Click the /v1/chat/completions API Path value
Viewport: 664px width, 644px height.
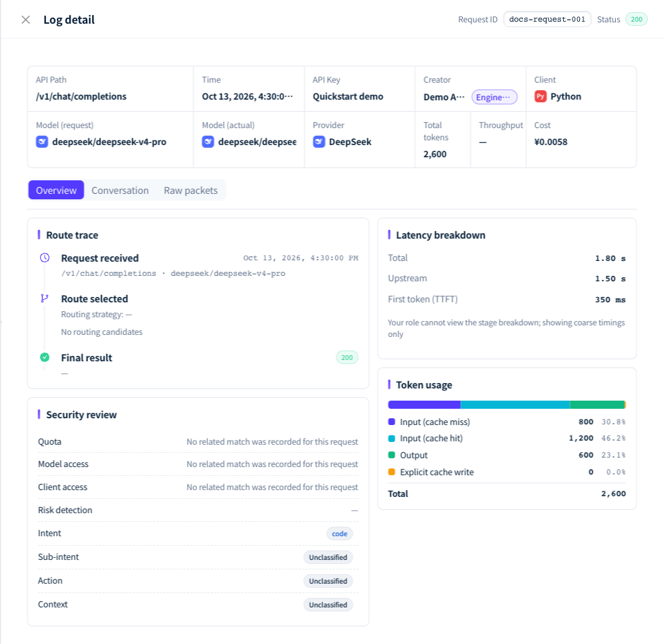(81, 96)
